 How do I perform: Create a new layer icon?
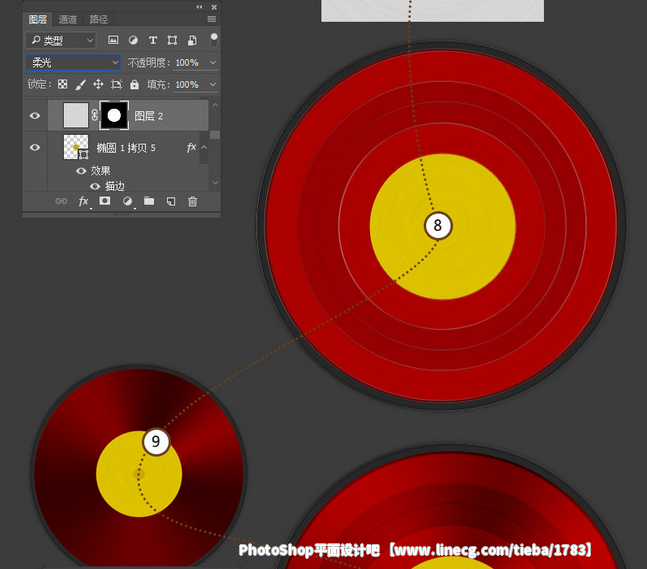point(171,201)
